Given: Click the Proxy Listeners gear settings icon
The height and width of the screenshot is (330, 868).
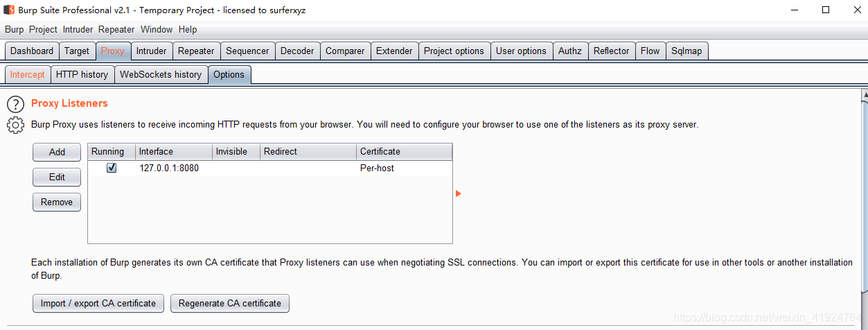Looking at the screenshot, I should tap(15, 125).
